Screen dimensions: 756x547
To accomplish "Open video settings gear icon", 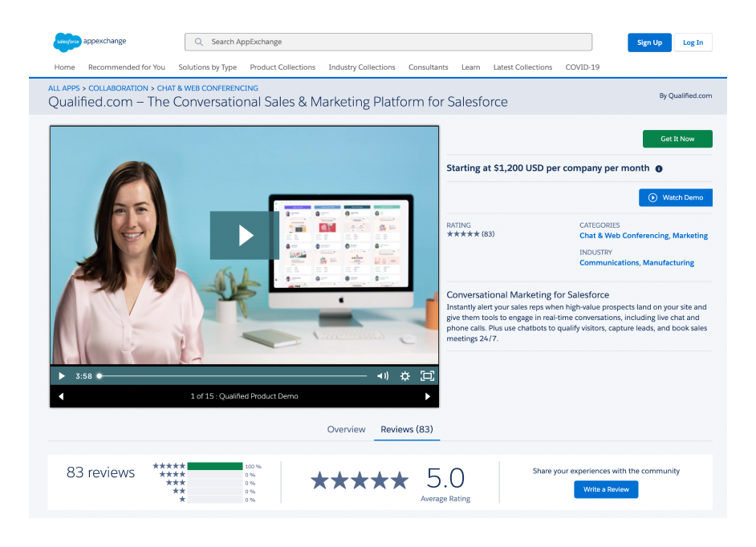I will coord(405,376).
